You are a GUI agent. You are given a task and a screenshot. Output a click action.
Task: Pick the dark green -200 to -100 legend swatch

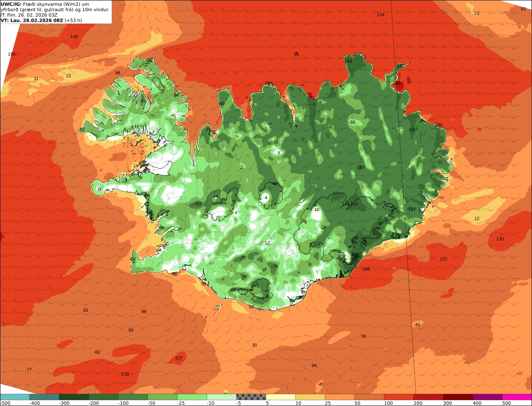103,397
